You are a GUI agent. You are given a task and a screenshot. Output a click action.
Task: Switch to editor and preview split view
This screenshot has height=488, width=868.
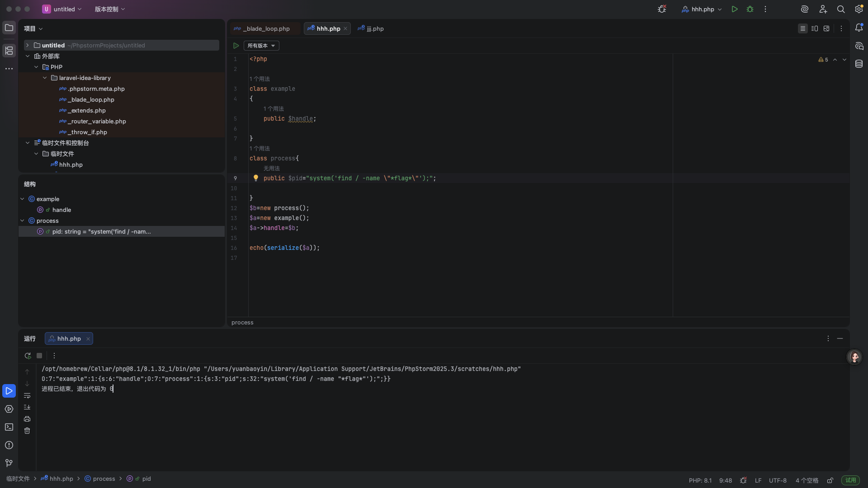point(815,28)
